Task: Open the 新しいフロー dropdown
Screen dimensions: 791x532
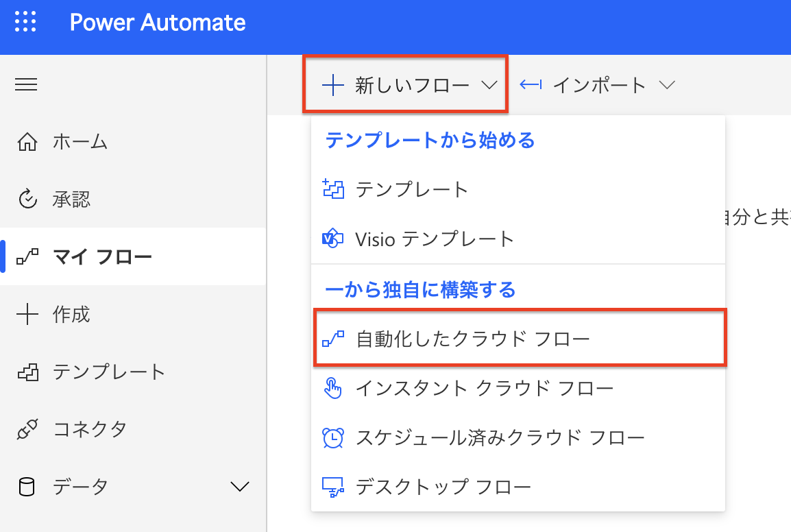Action: point(405,85)
